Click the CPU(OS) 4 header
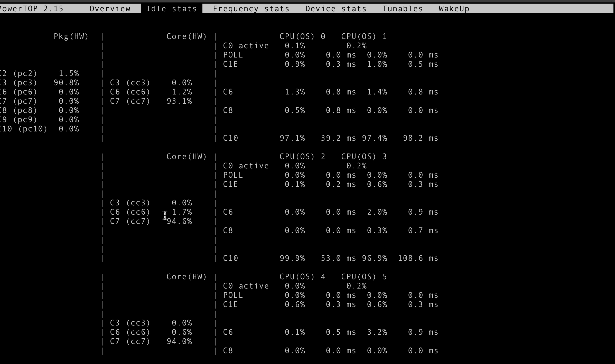This screenshot has height=364, width=615. (302, 277)
